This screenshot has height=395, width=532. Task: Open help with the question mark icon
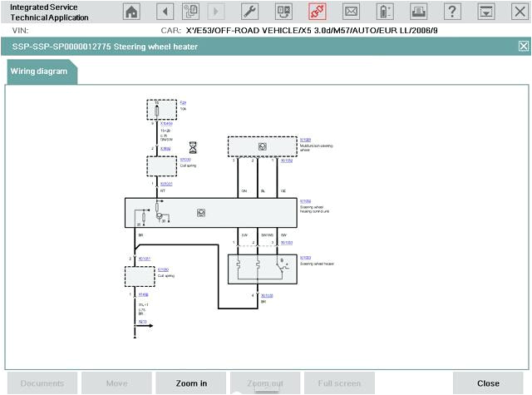point(451,11)
